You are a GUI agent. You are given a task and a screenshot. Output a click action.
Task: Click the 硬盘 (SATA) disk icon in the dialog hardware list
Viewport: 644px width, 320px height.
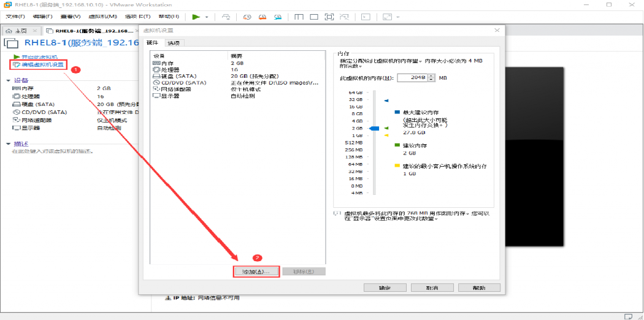(x=156, y=76)
